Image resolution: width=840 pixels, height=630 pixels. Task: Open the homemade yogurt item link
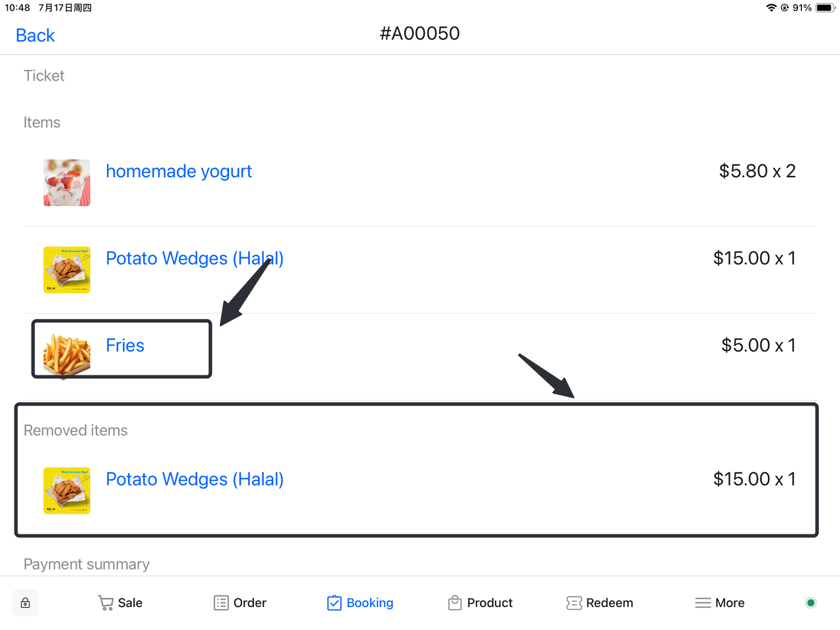(178, 171)
